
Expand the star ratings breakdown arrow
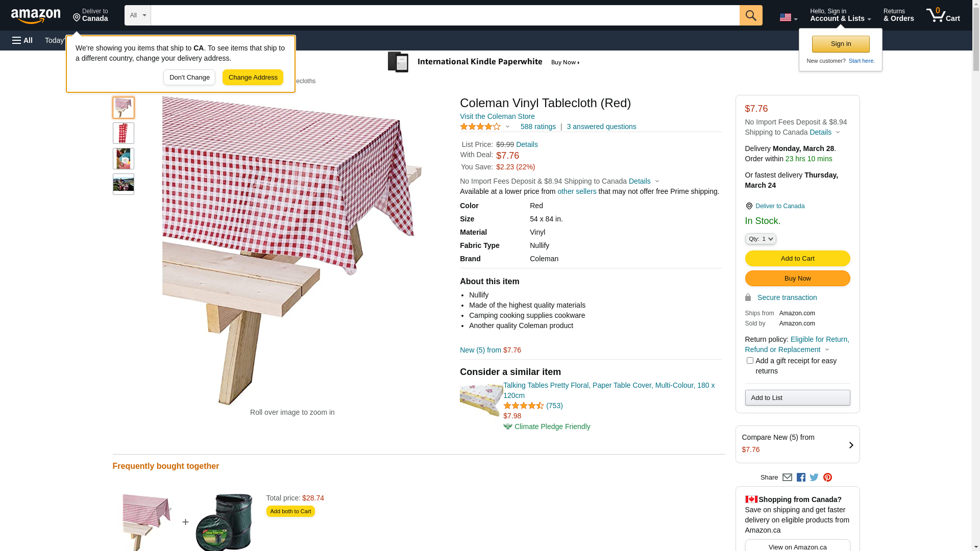507,127
